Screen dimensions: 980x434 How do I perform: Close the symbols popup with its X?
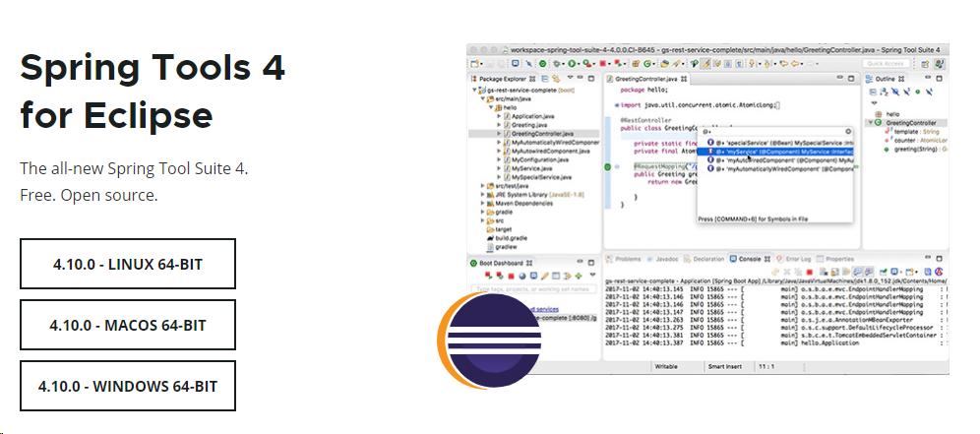click(848, 131)
